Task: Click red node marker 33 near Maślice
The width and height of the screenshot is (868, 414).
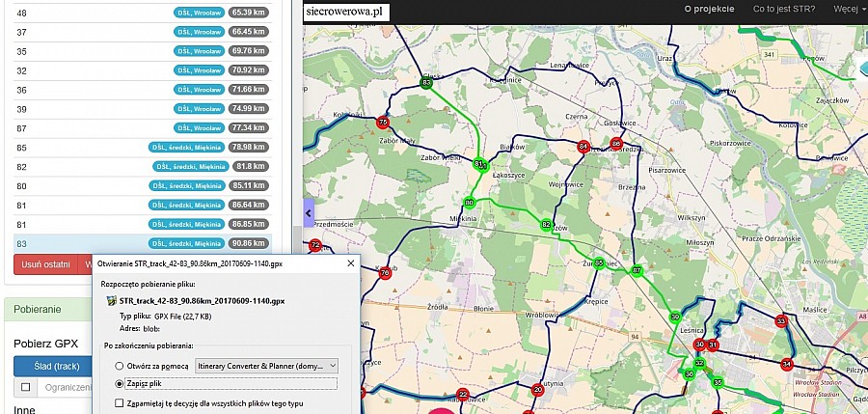Action: (781, 320)
